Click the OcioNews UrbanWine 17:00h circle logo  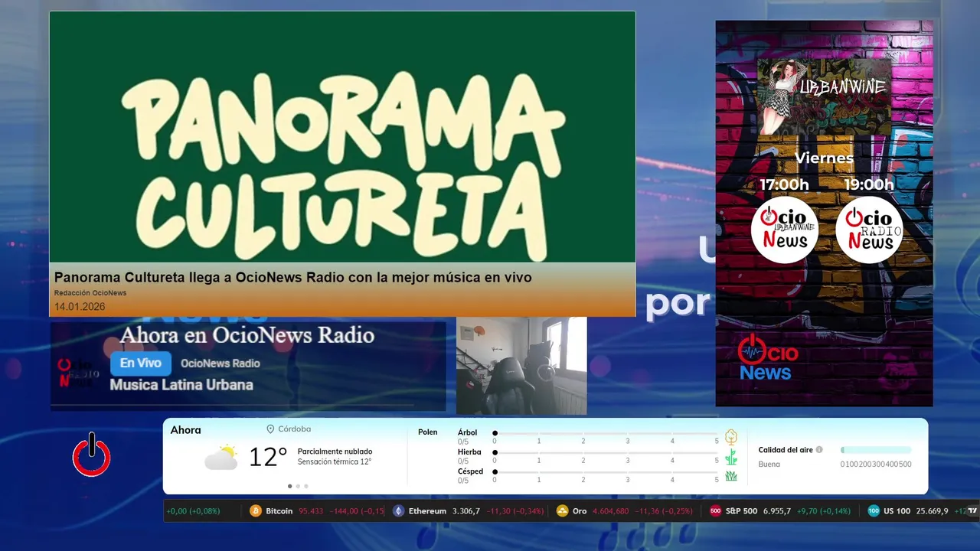785,230
